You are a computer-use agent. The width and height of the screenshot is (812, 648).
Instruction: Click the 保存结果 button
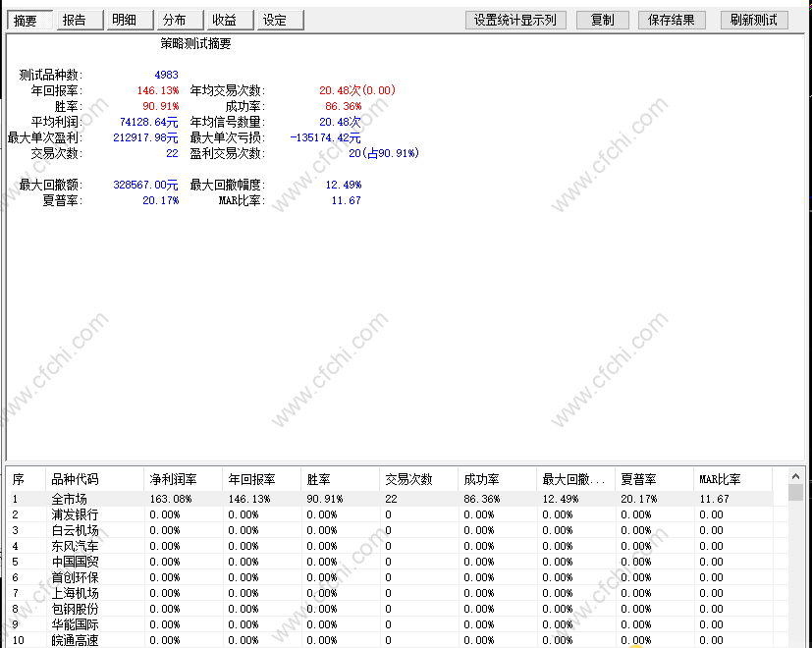(x=672, y=21)
